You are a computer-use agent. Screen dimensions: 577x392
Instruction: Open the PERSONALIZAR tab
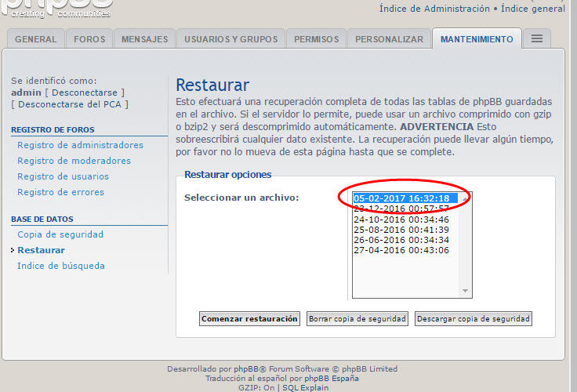[390, 39]
